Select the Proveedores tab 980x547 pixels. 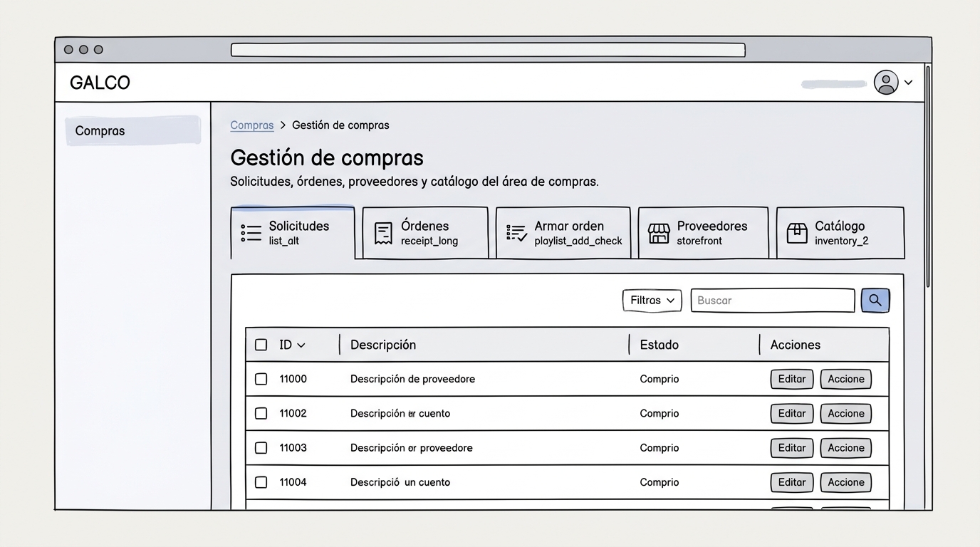(x=704, y=233)
